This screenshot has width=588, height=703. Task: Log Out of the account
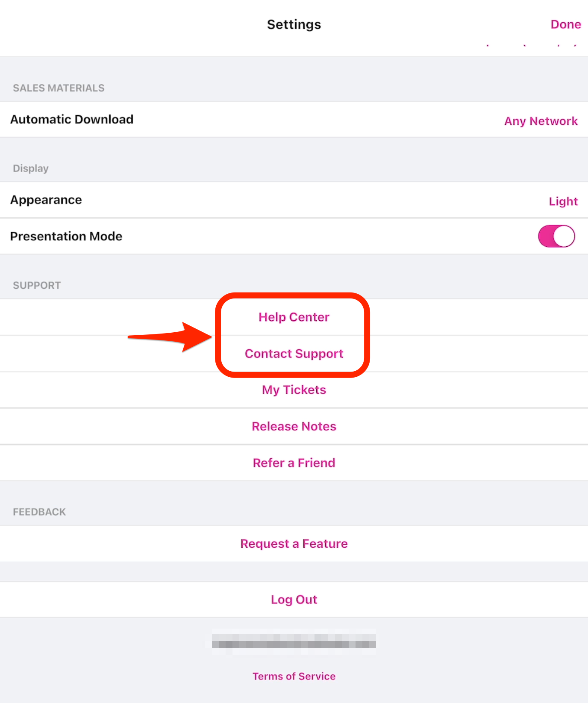pos(294,600)
